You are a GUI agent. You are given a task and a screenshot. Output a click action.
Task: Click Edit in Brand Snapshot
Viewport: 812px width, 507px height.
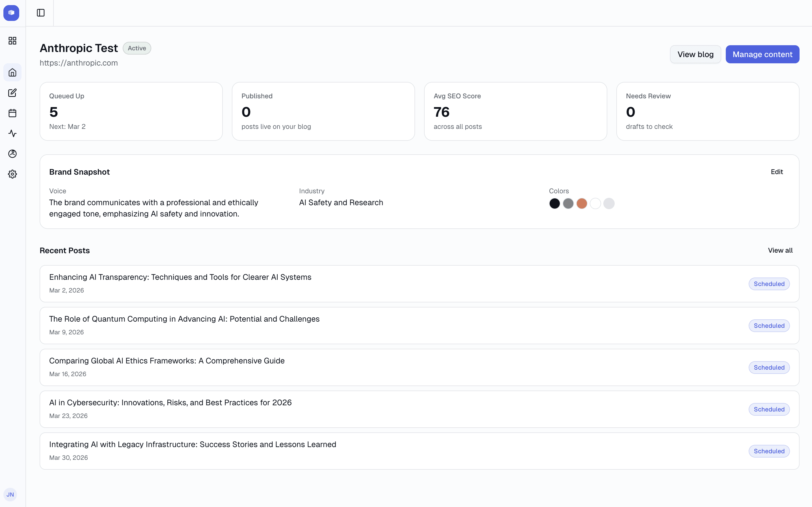pos(776,172)
